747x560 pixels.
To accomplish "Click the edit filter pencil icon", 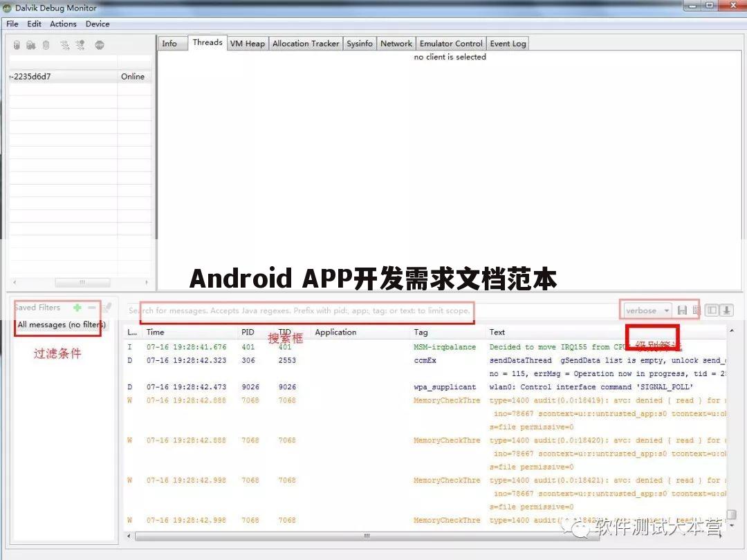I will (107, 308).
